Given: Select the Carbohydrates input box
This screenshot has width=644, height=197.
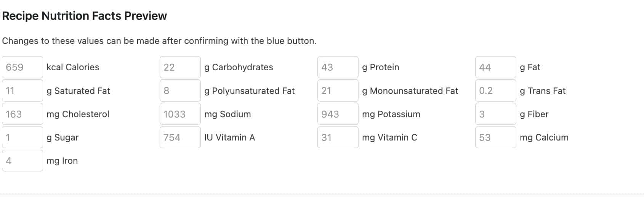Looking at the screenshot, I should click(180, 67).
